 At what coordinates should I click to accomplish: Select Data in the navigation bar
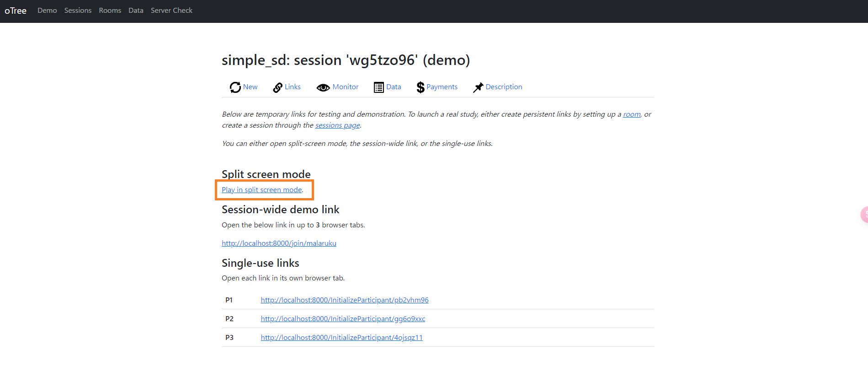click(x=136, y=10)
